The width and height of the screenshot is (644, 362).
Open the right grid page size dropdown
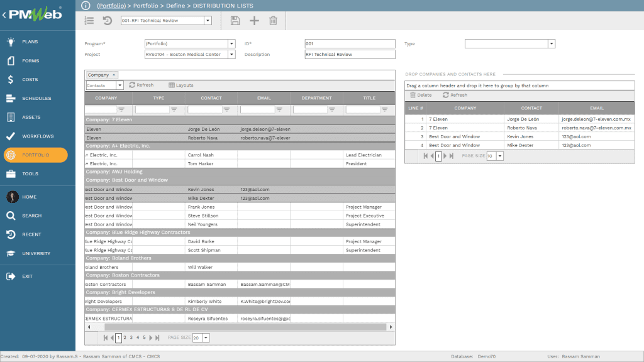point(500,156)
